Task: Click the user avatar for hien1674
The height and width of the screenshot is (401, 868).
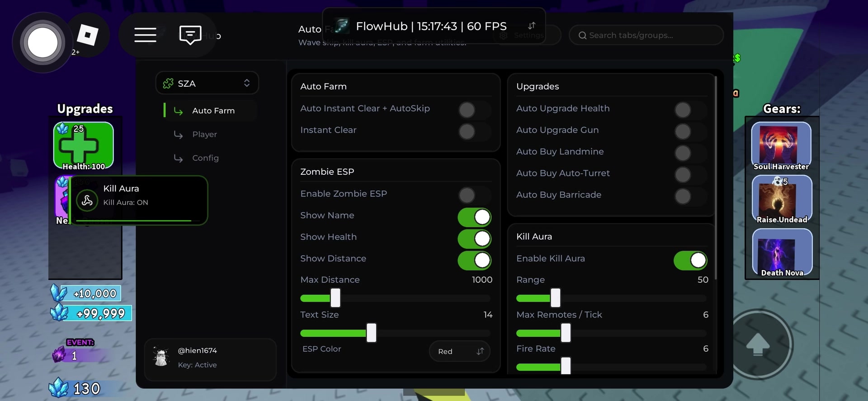Action: (x=161, y=357)
